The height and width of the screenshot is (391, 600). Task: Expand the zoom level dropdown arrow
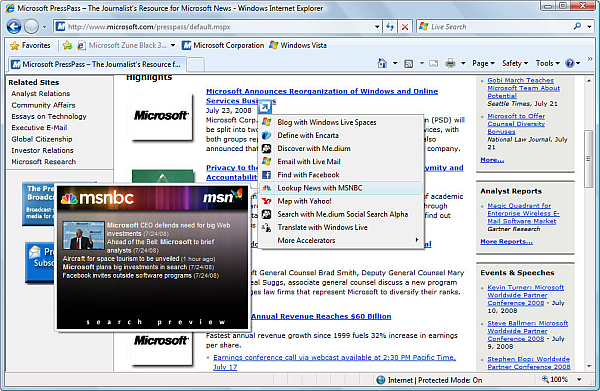coord(579,380)
